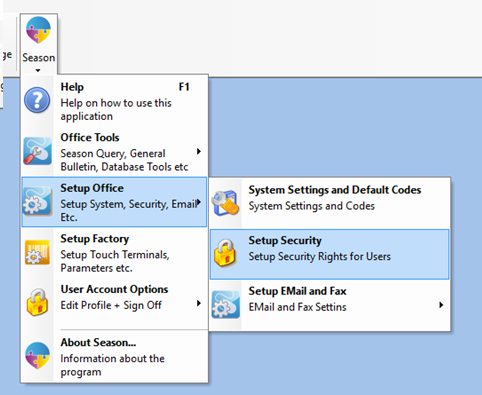The image size is (482, 395).
Task: Click the F1 shortcut text beside Help
Action: click(x=184, y=87)
